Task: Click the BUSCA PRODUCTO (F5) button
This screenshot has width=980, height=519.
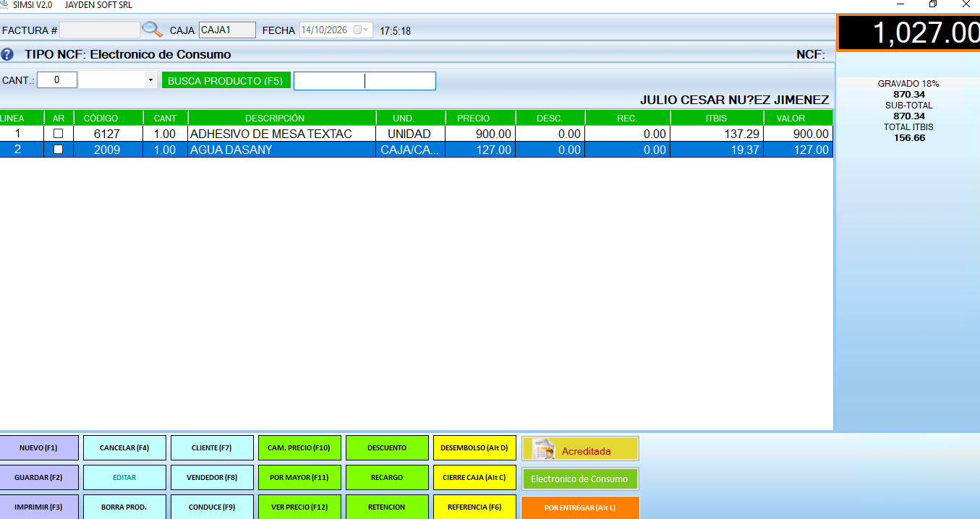Action: click(226, 80)
